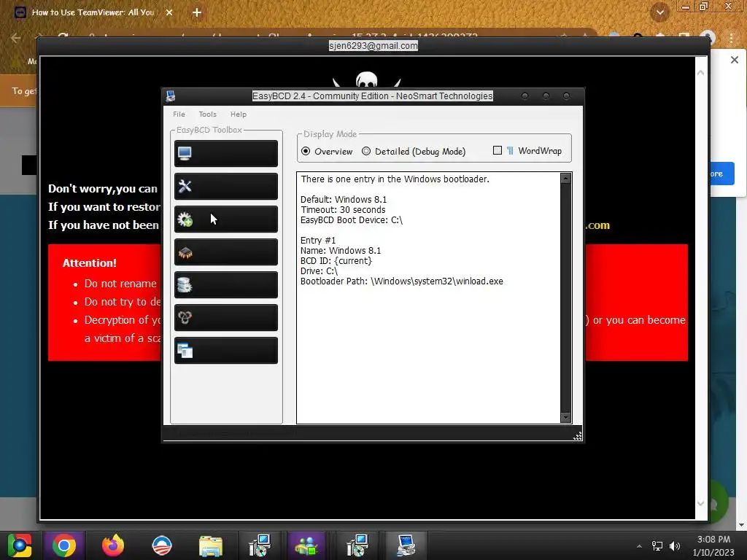The height and width of the screenshot is (560, 747).
Task: Open the File menu in EasyBCD
Action: point(179,114)
